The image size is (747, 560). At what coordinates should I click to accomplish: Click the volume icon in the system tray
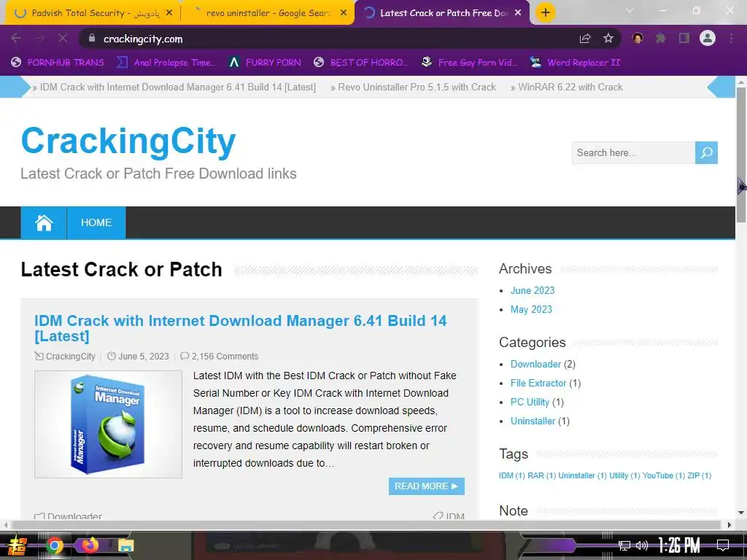pos(642,545)
